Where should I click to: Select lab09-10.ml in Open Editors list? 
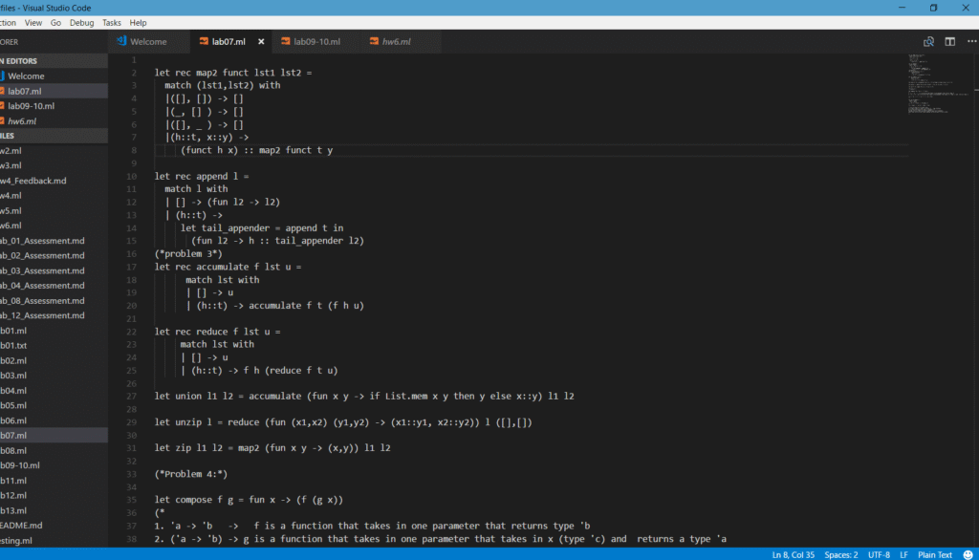point(54,106)
